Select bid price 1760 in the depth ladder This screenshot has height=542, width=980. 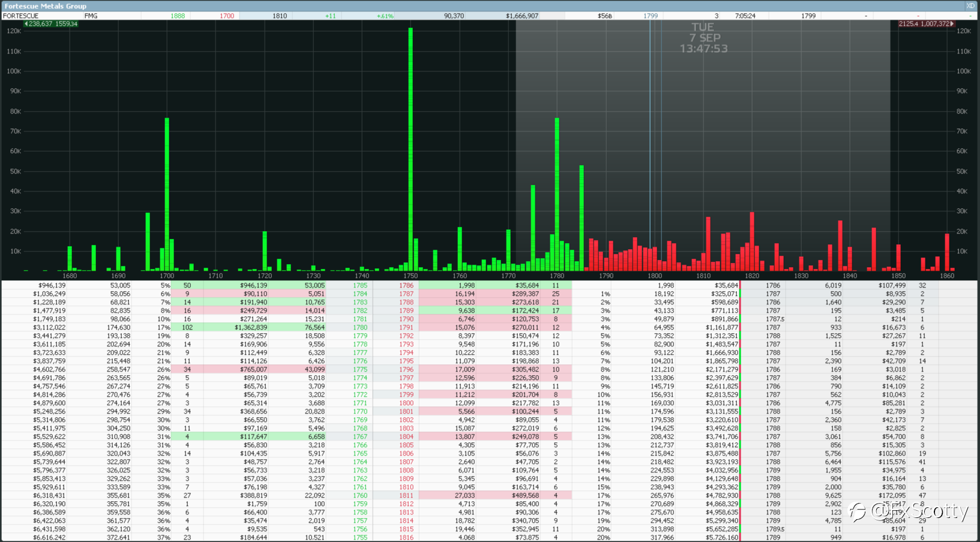360,496
